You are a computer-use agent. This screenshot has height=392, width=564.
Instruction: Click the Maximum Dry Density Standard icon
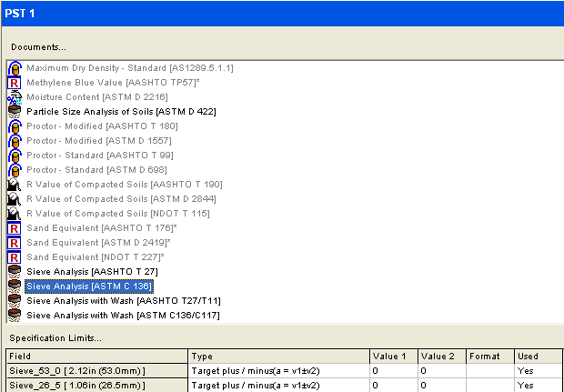[14, 68]
